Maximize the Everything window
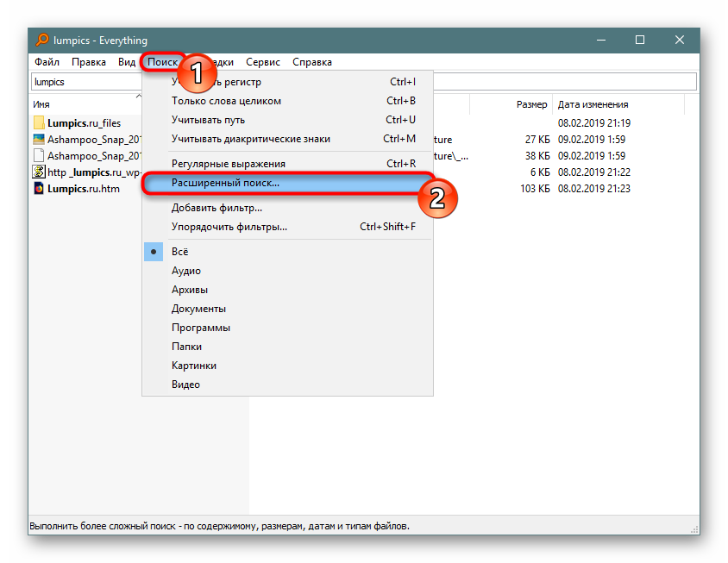Screen dimensions: 728x563 tap(640, 40)
